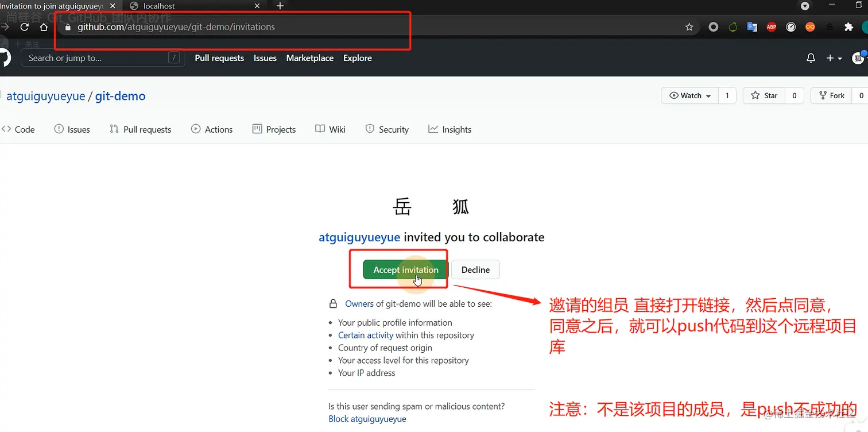This screenshot has height=432, width=868.
Task: Bookmark this page with the star icon
Action: [x=689, y=27]
